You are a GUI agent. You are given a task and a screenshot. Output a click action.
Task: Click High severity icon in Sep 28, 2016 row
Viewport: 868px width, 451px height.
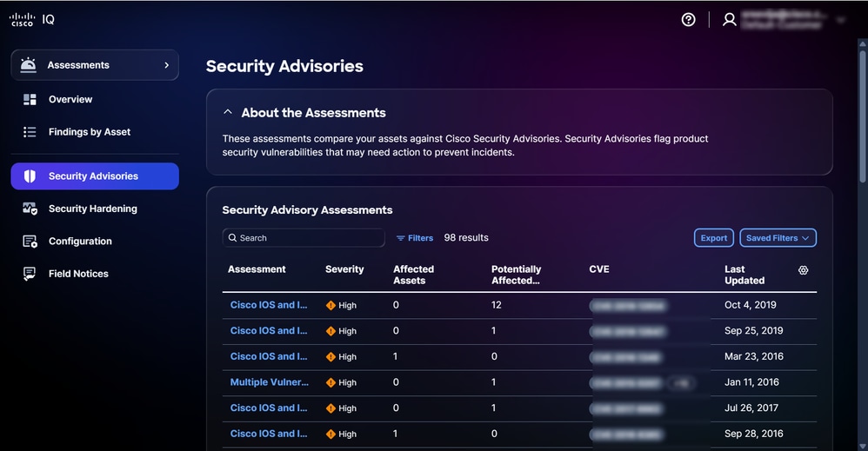pos(331,434)
